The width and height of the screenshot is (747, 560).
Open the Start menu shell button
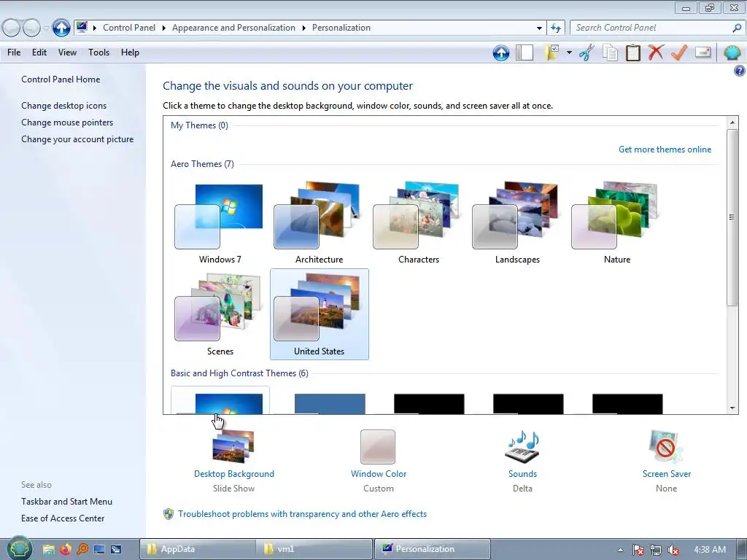pyautogui.click(x=19, y=548)
